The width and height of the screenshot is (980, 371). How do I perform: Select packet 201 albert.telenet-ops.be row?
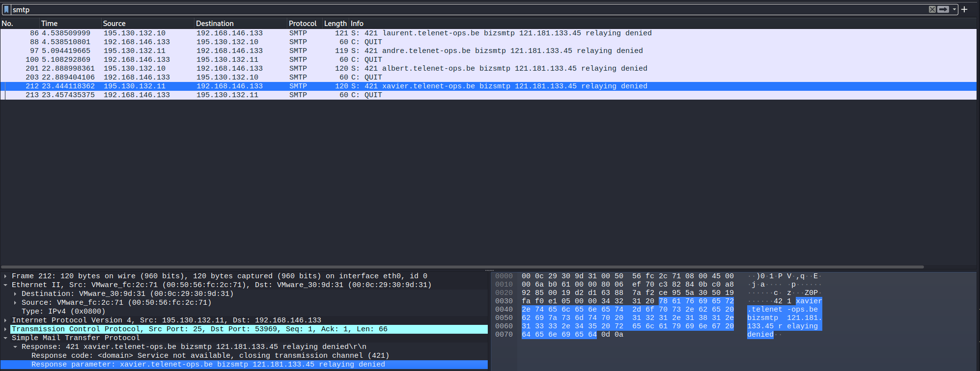pos(488,69)
